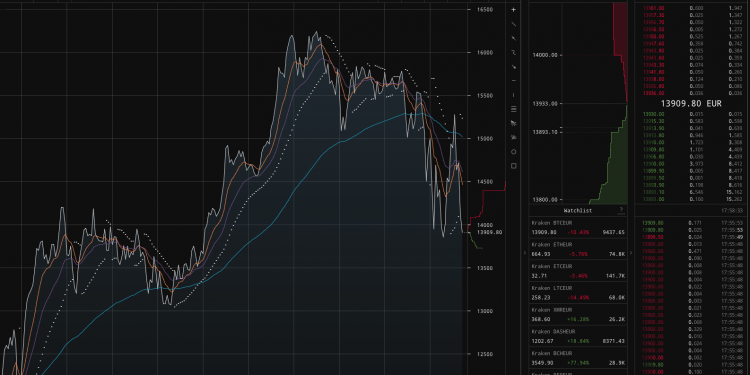
Task: Select the circle shape drawing tool
Action: [514, 152]
